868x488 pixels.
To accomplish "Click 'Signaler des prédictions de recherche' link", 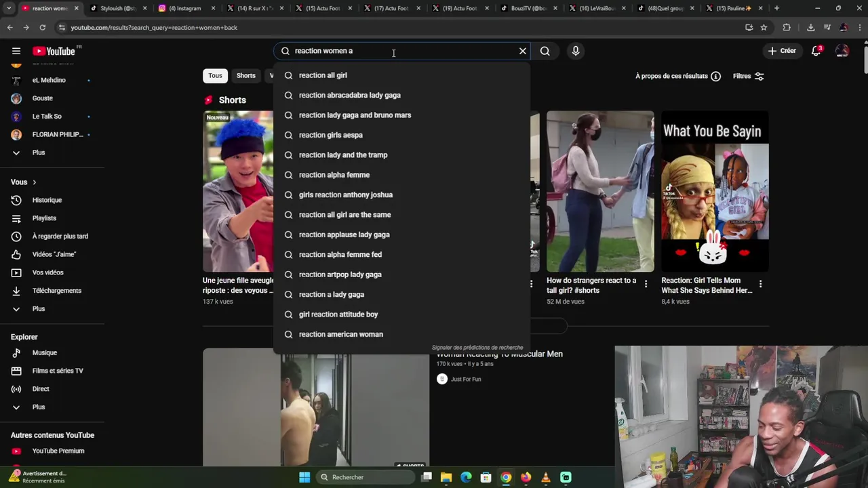I will (x=477, y=348).
